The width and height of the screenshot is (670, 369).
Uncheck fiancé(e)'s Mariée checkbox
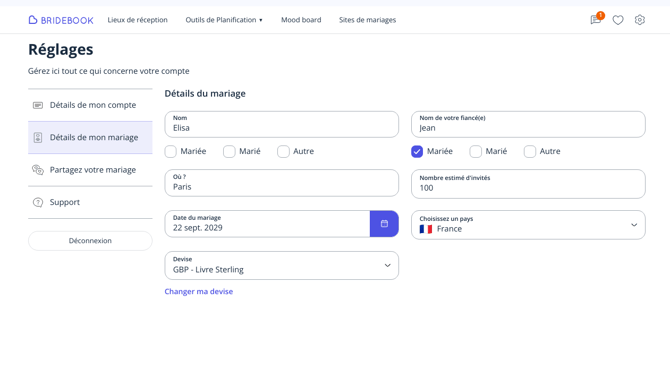point(417,151)
